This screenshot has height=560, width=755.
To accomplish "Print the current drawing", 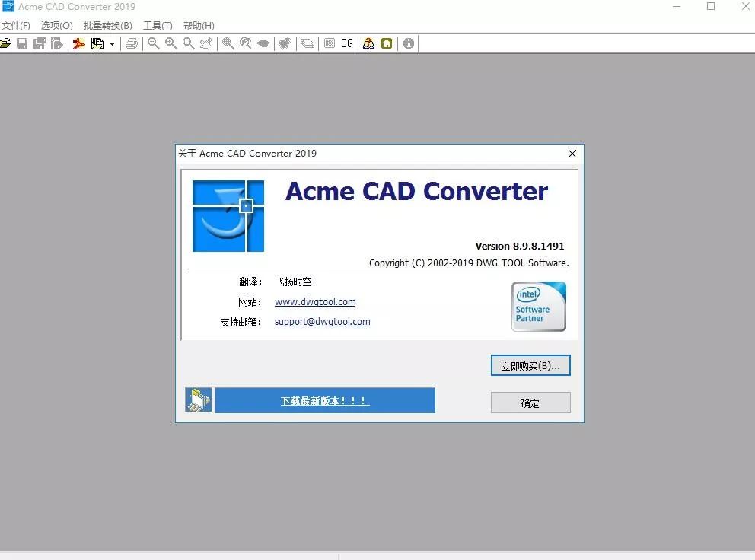I will click(132, 43).
